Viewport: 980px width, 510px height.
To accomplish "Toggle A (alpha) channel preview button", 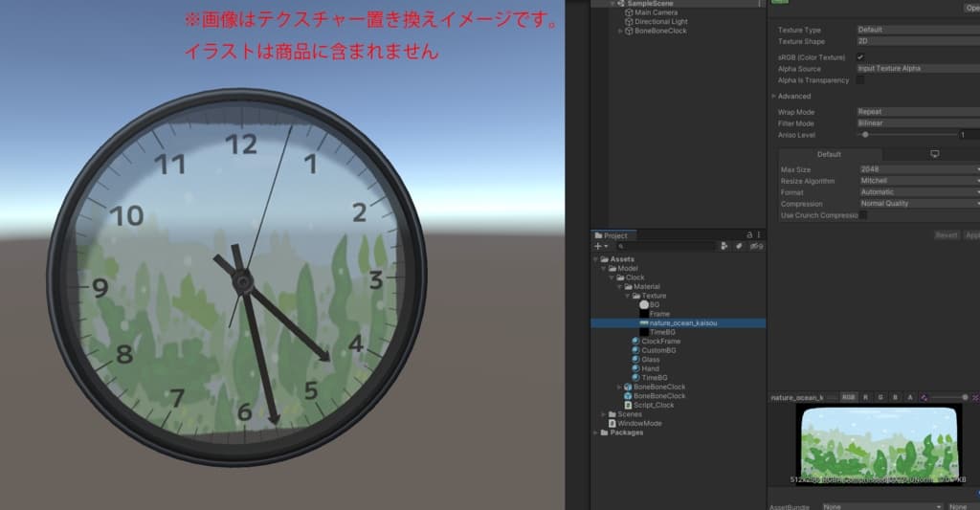I will tap(909, 397).
